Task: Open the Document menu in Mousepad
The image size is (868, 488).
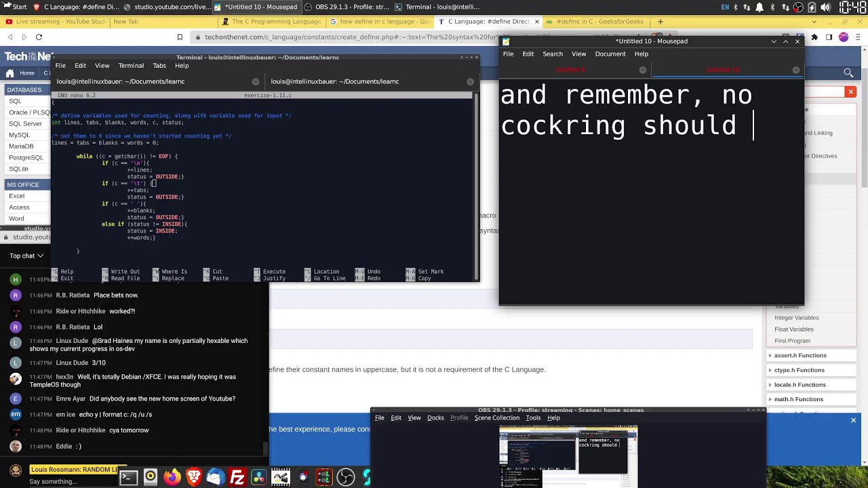Action: [x=610, y=54]
